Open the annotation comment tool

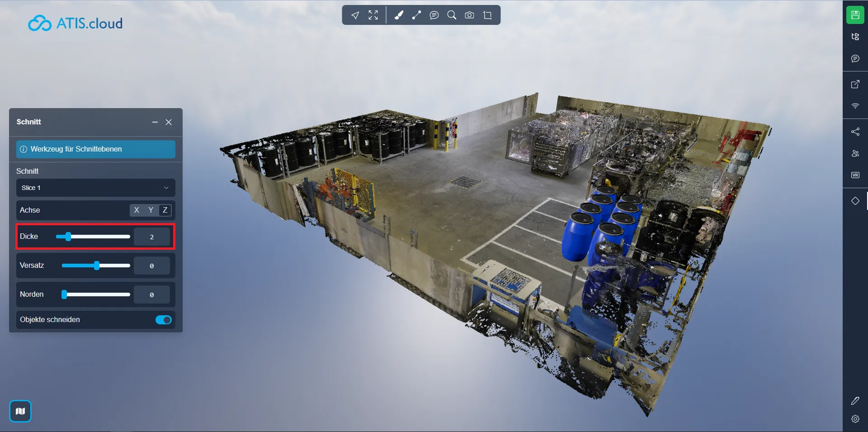click(434, 15)
